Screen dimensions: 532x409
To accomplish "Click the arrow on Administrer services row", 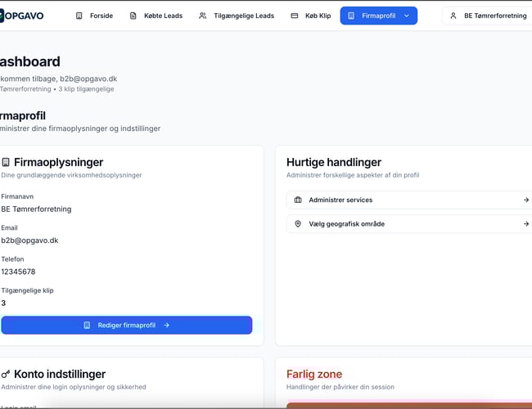I will coord(526,200).
